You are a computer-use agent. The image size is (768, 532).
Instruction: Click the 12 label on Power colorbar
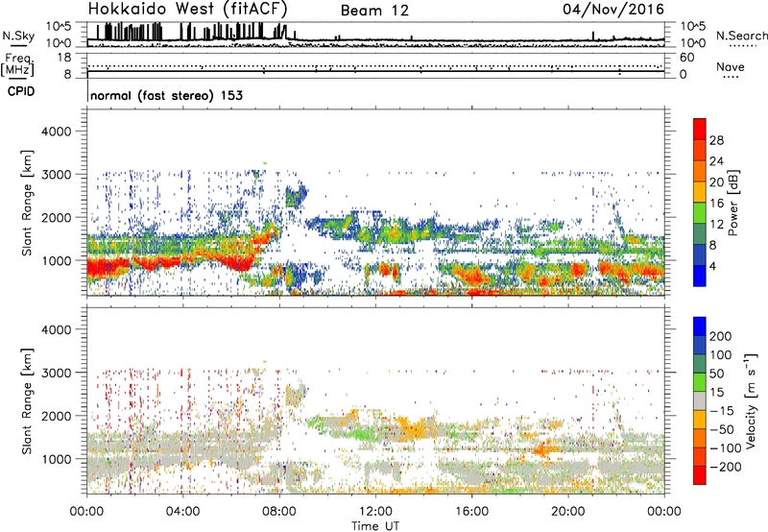716,225
